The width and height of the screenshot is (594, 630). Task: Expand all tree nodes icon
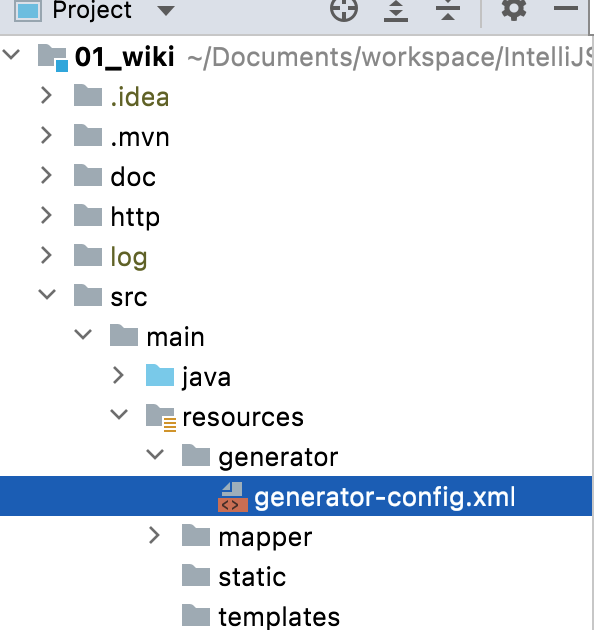pyautogui.click(x=396, y=10)
